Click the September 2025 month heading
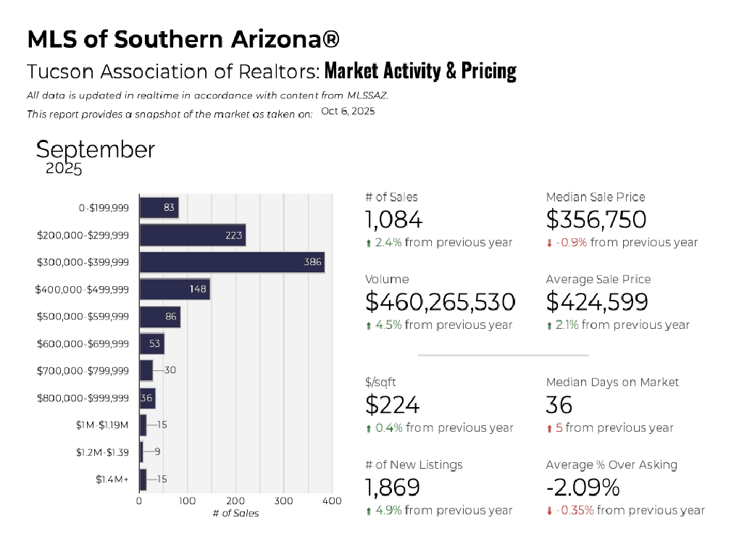Screen dimensions: 739x560 [x=95, y=156]
